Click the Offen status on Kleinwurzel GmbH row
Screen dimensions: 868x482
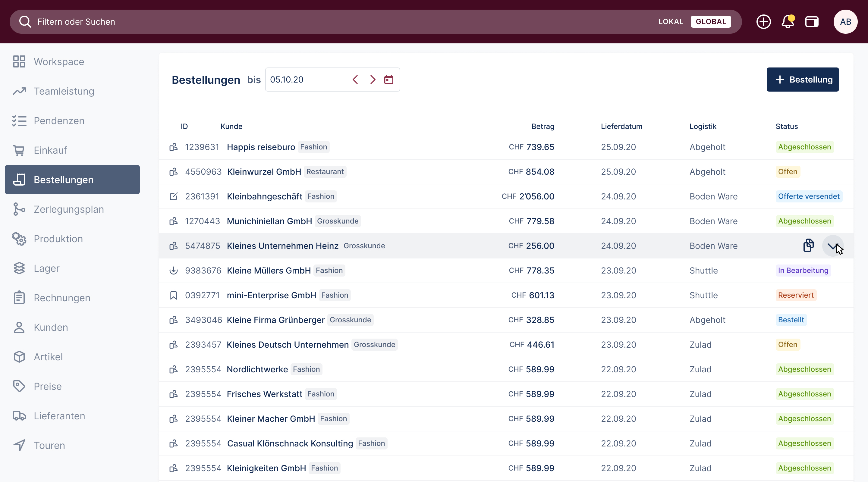tap(788, 172)
